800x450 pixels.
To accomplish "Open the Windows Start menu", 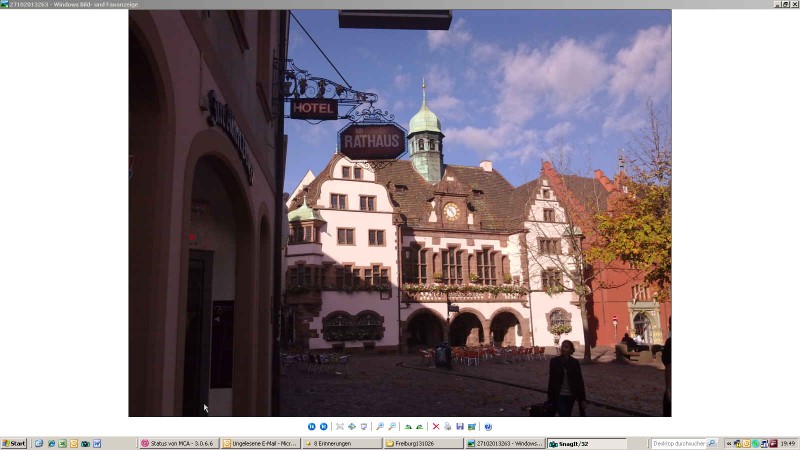I will coord(14,443).
